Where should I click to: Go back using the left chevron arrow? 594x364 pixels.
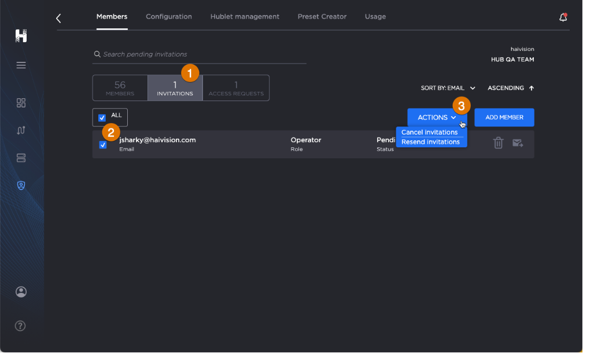(58, 18)
